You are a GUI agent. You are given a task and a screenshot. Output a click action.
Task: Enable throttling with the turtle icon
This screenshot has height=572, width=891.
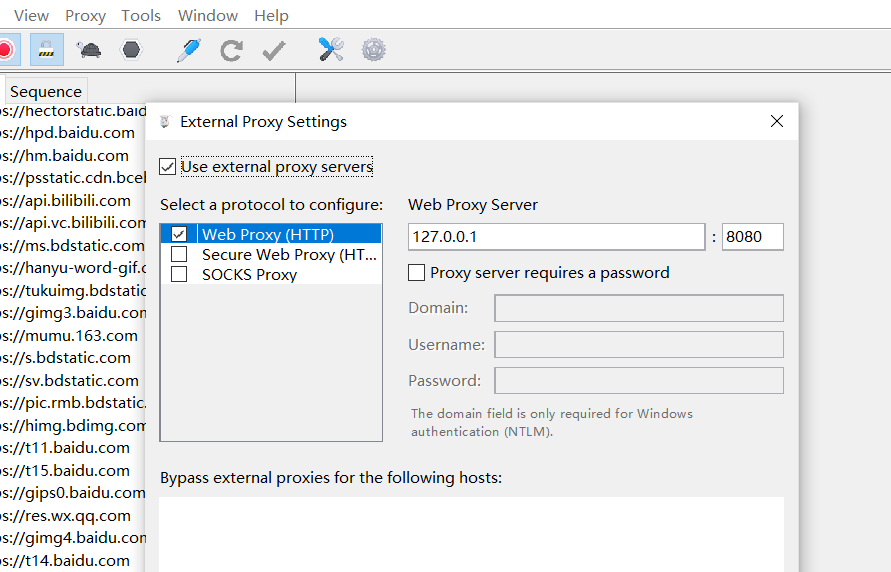point(89,49)
